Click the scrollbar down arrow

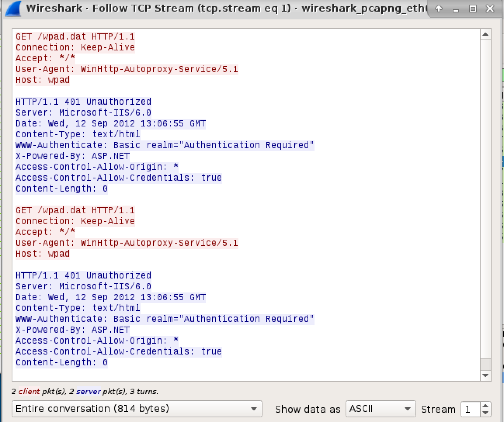coord(485,375)
